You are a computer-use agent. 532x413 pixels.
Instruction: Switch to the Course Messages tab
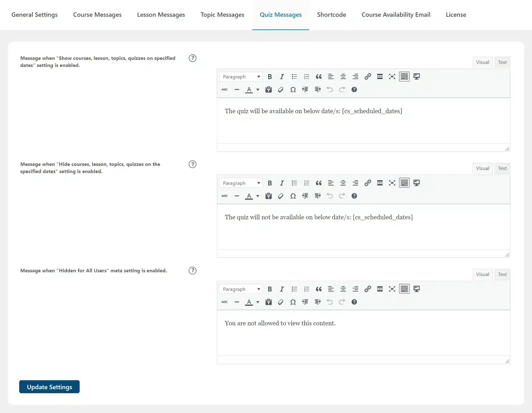pos(97,15)
